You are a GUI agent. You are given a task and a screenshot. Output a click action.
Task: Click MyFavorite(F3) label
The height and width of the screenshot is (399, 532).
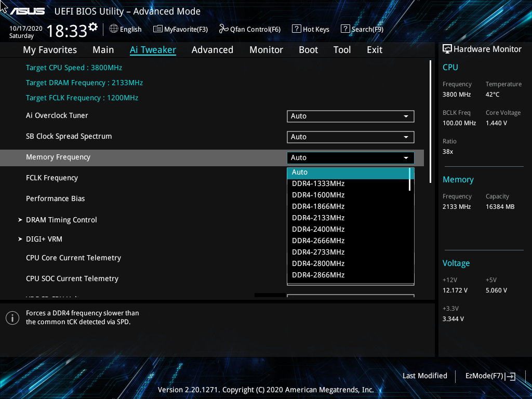pyautogui.click(x=186, y=29)
